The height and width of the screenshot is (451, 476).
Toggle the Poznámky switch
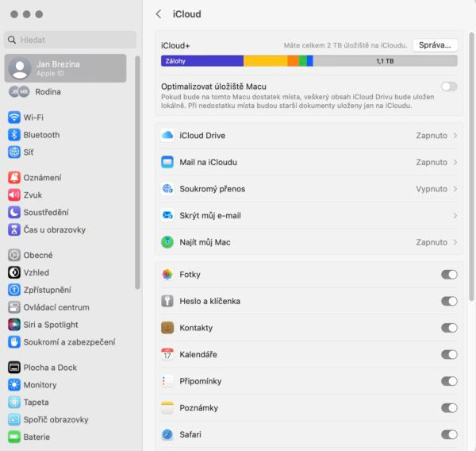(449, 408)
